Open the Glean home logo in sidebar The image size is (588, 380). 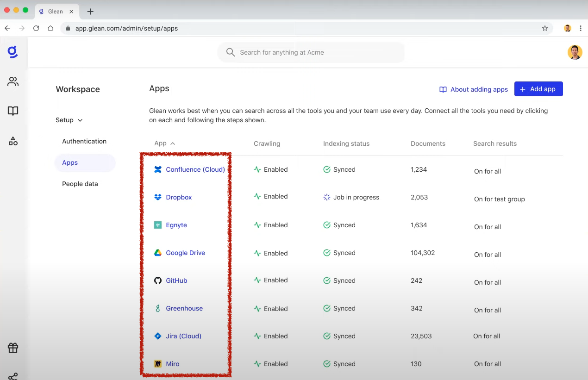pyautogui.click(x=13, y=52)
